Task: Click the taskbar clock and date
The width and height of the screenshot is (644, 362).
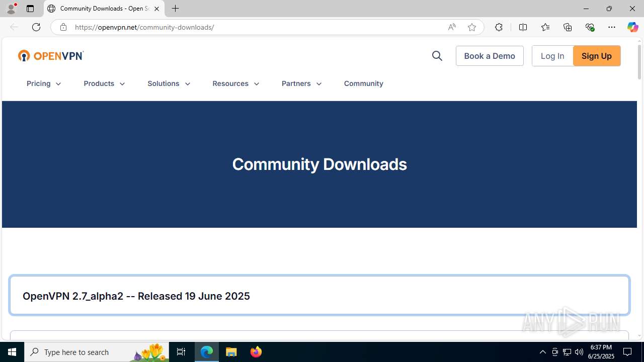Action: point(601,352)
